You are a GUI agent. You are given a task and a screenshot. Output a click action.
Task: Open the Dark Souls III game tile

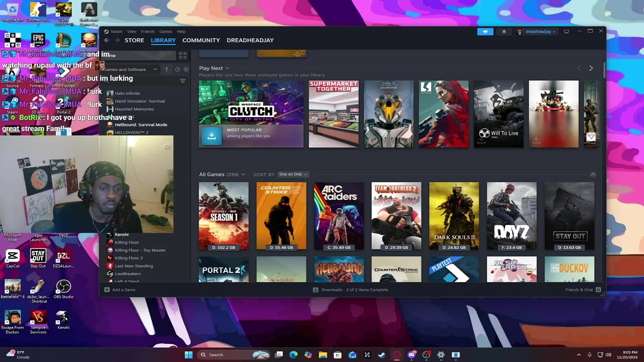click(x=454, y=216)
